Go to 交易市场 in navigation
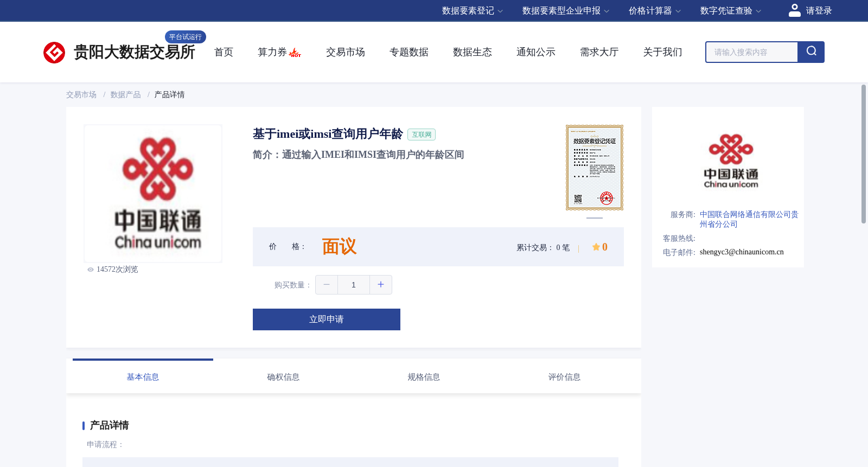This screenshot has width=868, height=467. click(x=346, y=52)
